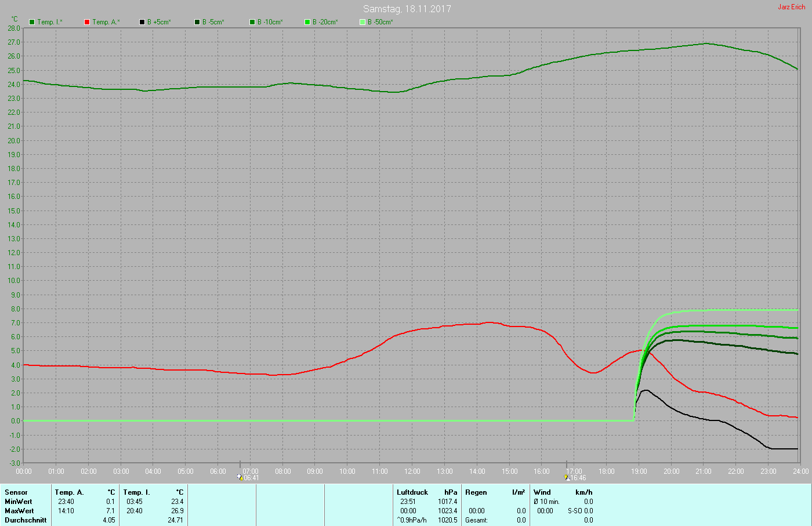Select the 'Regen' column header

476,492
